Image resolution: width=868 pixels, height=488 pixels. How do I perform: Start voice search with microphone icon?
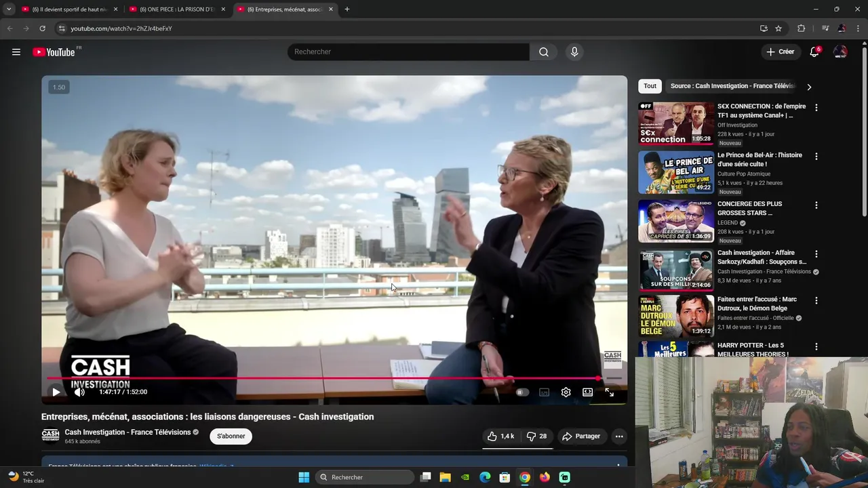coord(574,52)
